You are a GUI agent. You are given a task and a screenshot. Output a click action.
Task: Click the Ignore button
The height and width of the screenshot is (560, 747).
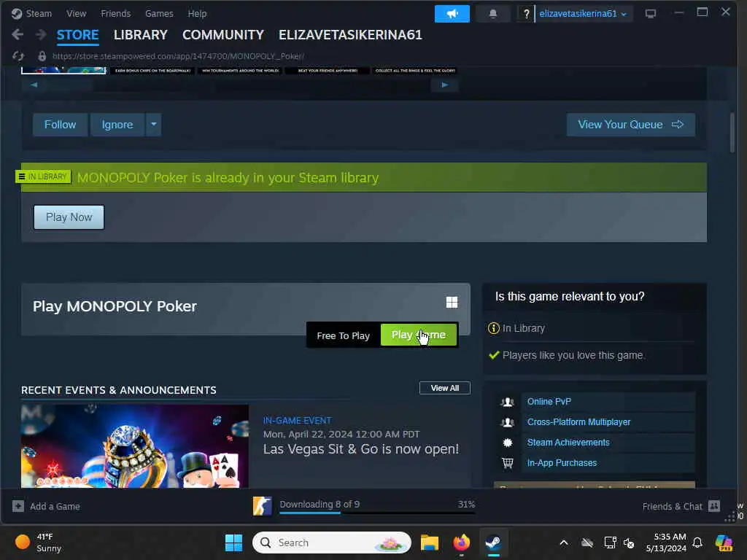pyautogui.click(x=117, y=124)
